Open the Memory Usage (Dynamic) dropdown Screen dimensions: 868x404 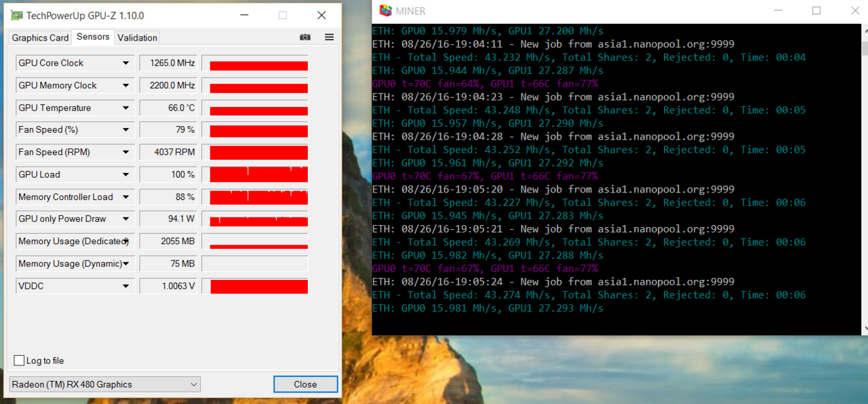[x=125, y=264]
